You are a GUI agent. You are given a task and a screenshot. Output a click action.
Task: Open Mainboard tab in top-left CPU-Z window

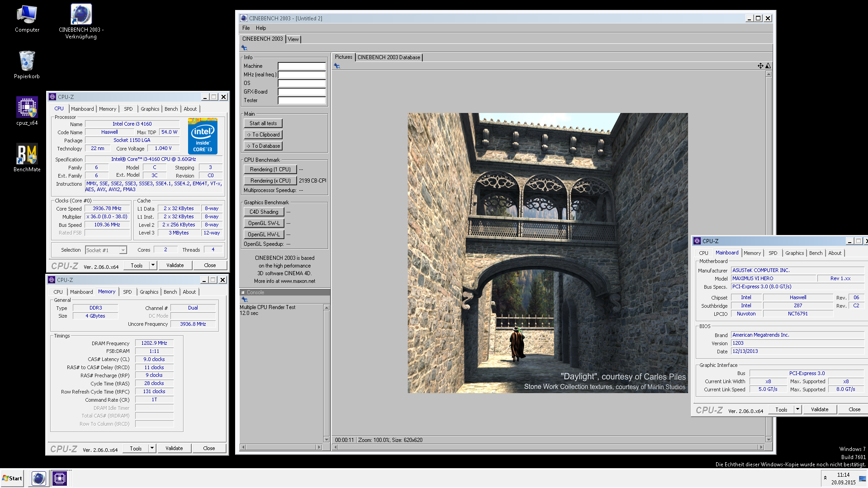click(82, 109)
